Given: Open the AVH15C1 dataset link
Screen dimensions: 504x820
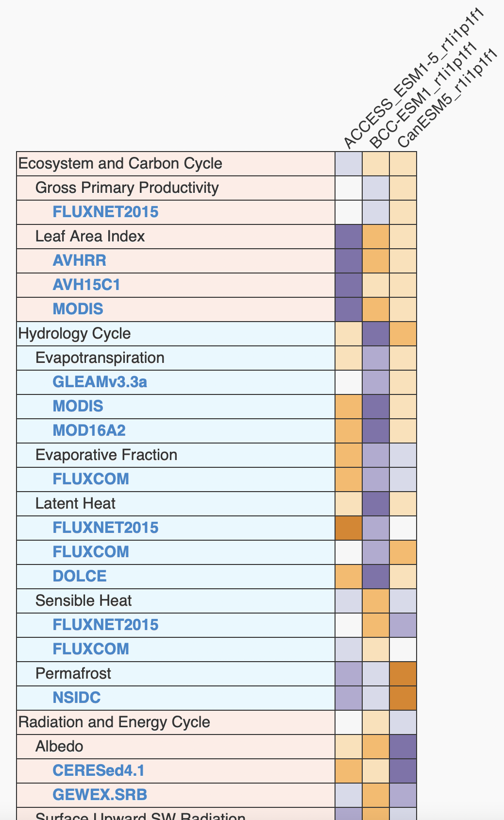Looking at the screenshot, I should pyautogui.click(x=86, y=285).
